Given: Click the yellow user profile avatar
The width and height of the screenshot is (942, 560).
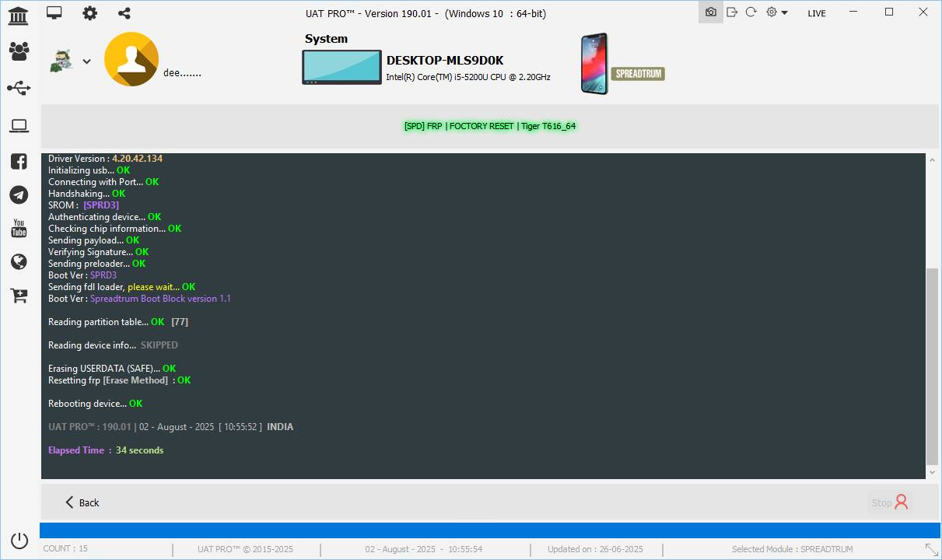Looking at the screenshot, I should tap(131, 59).
